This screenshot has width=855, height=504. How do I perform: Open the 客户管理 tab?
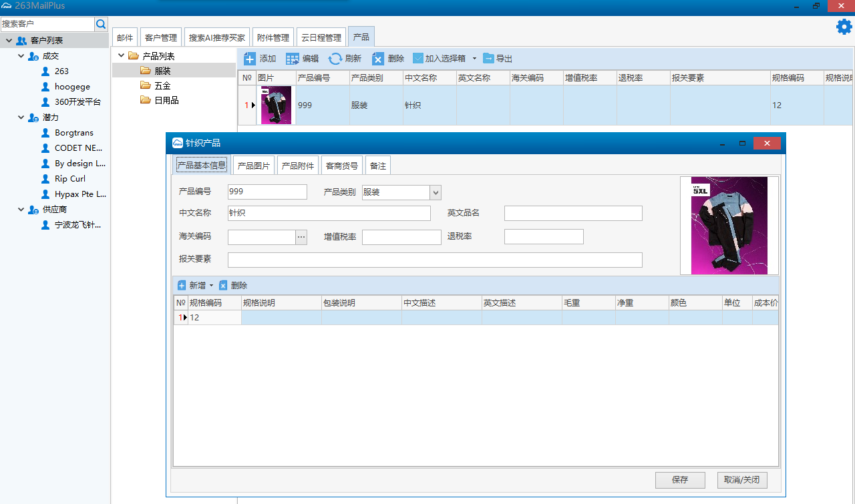tap(161, 38)
